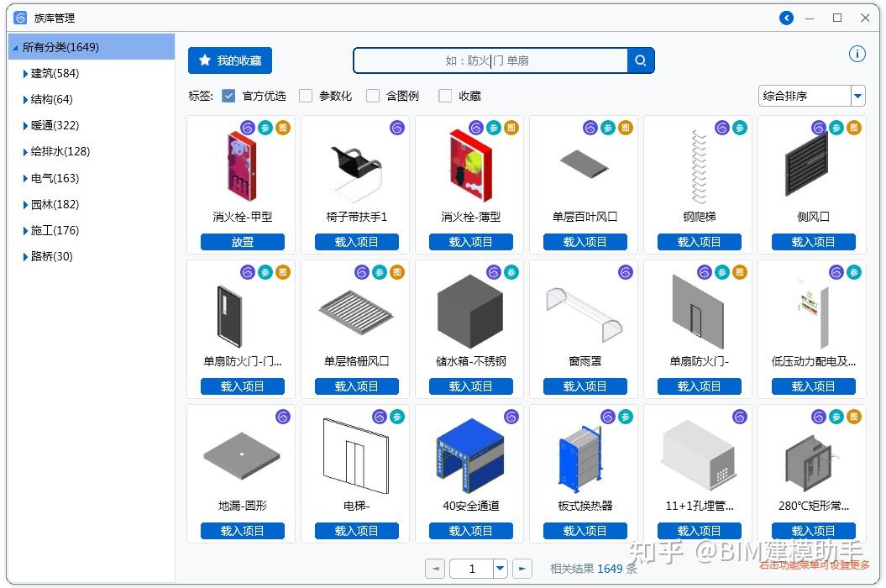
Task: Check the 含图例 filter option
Action: pos(373,96)
